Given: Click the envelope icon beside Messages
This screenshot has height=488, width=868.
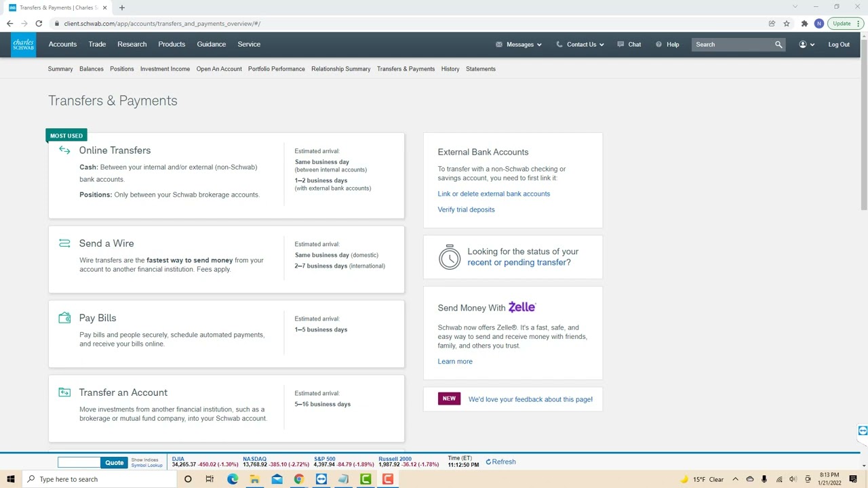Looking at the screenshot, I should (x=499, y=45).
